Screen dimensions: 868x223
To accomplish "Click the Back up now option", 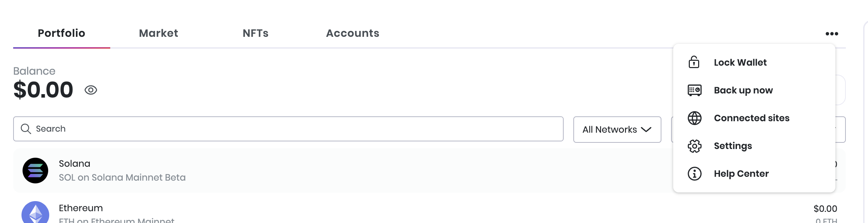I will click(x=743, y=90).
